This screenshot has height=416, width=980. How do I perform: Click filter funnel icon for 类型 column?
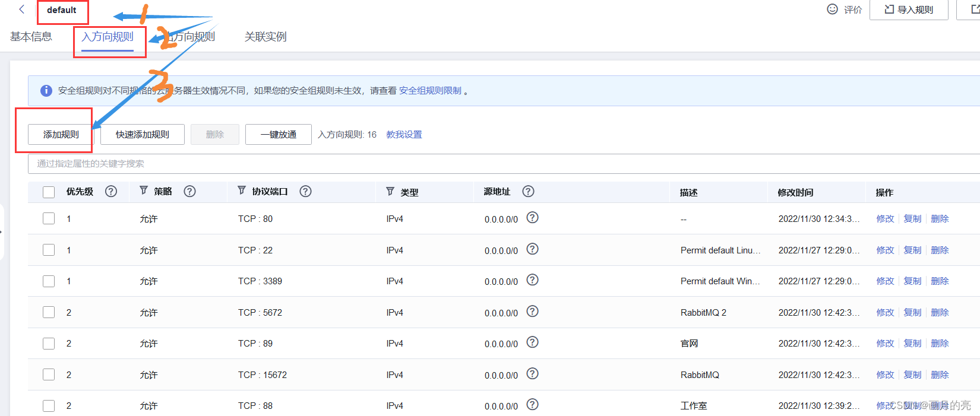click(390, 191)
